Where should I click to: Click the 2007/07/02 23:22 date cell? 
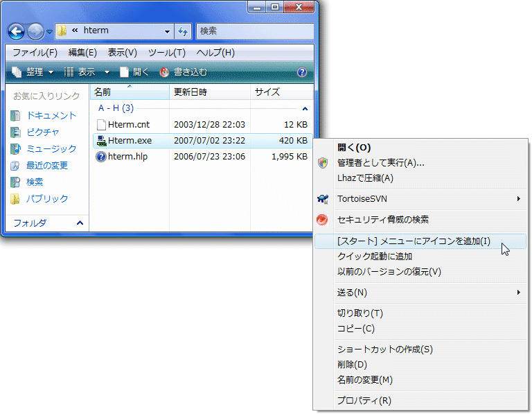click(209, 141)
